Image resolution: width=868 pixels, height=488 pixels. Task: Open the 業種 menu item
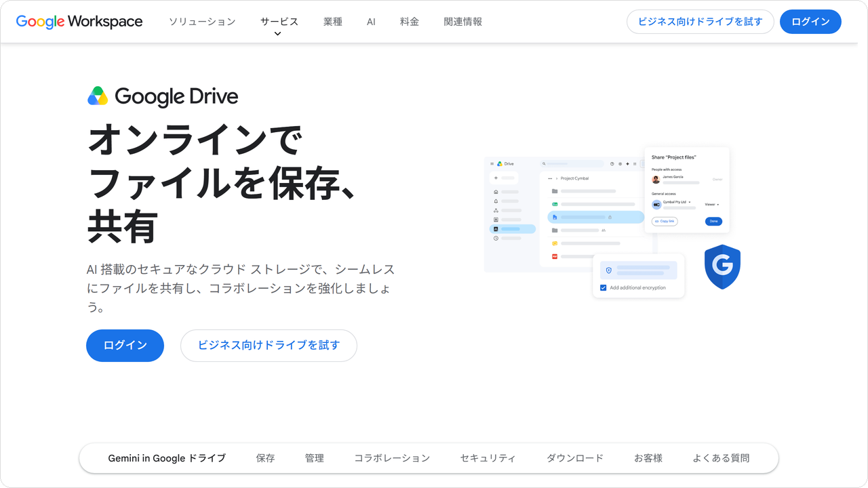333,22
